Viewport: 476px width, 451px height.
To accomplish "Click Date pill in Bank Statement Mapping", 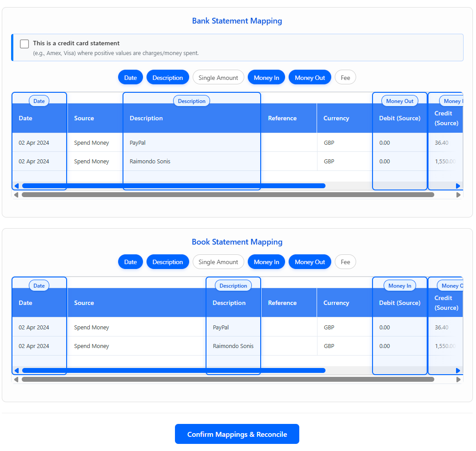I will pyautogui.click(x=130, y=78).
